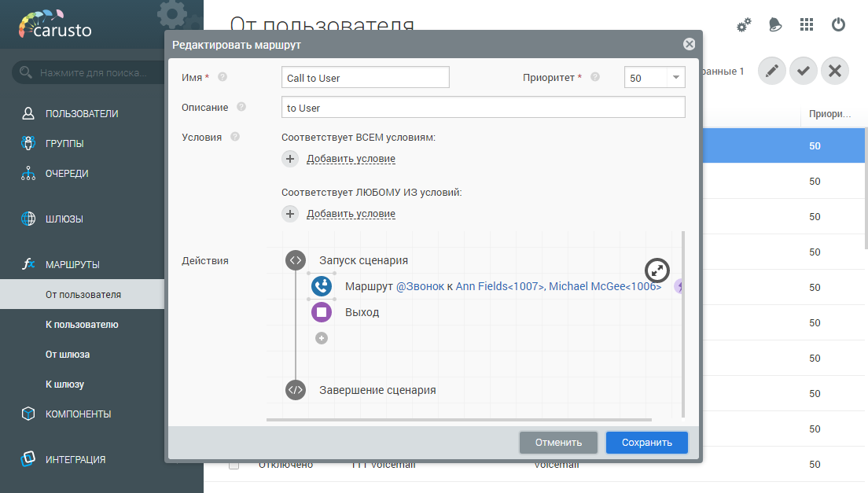Open notifications bell icon
868x493 pixels.
point(775,25)
